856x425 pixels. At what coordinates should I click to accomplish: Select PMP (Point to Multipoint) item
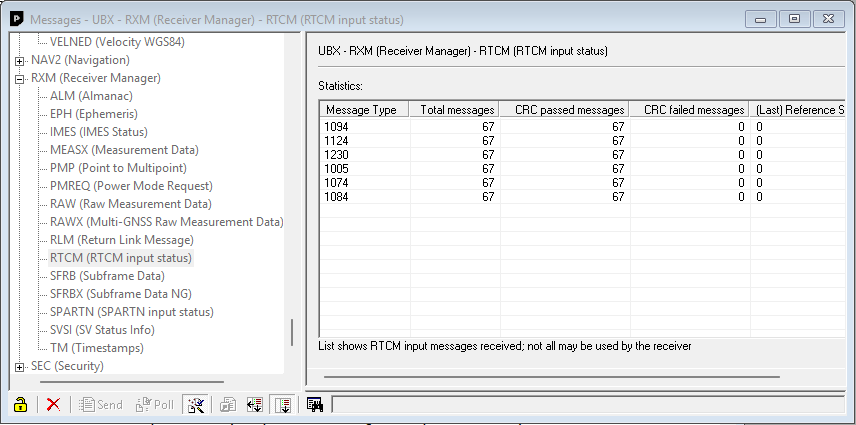point(118,168)
